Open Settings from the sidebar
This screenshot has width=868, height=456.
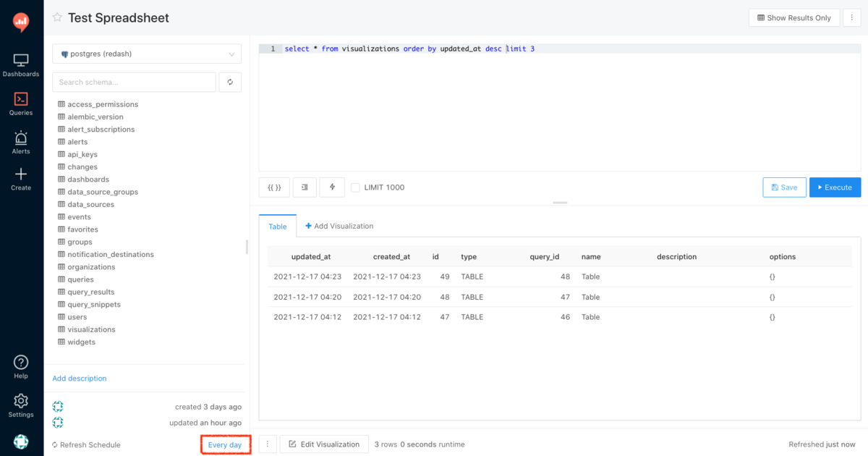pyautogui.click(x=21, y=405)
